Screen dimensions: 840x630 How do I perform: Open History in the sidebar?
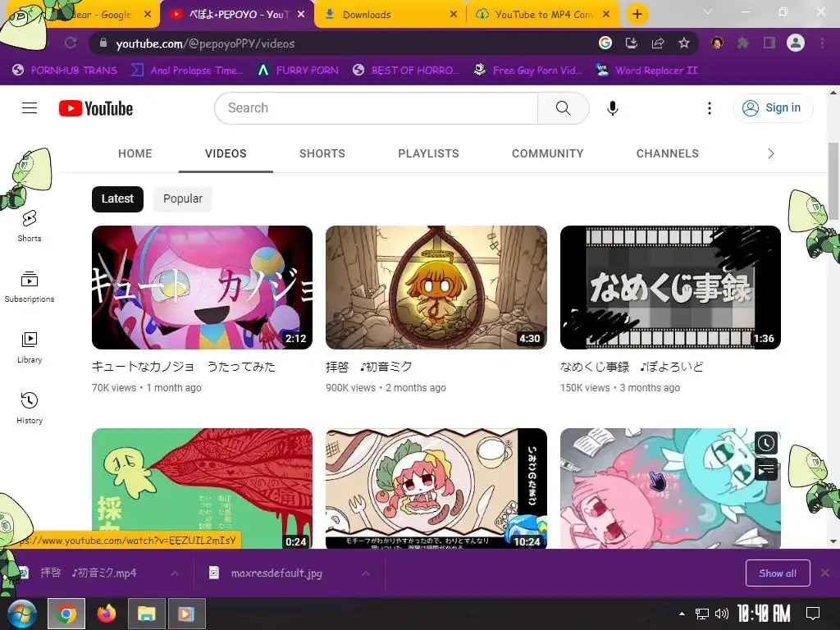click(30, 409)
